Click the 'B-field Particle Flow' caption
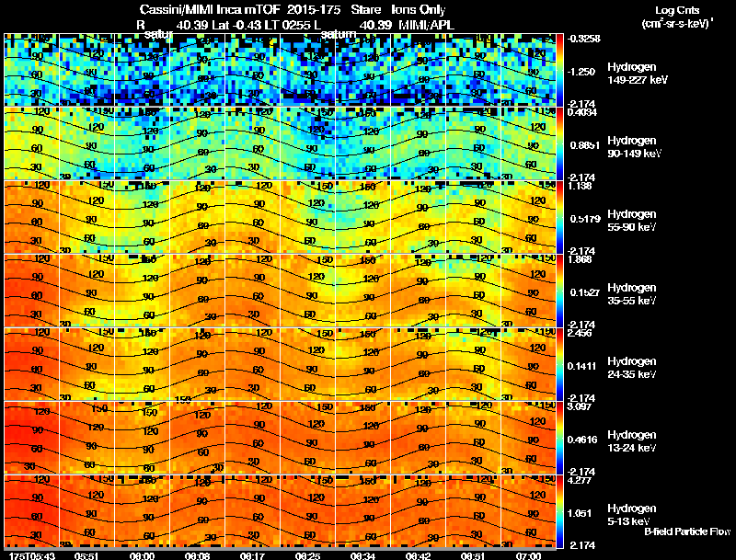736x560 pixels. pyautogui.click(x=687, y=531)
